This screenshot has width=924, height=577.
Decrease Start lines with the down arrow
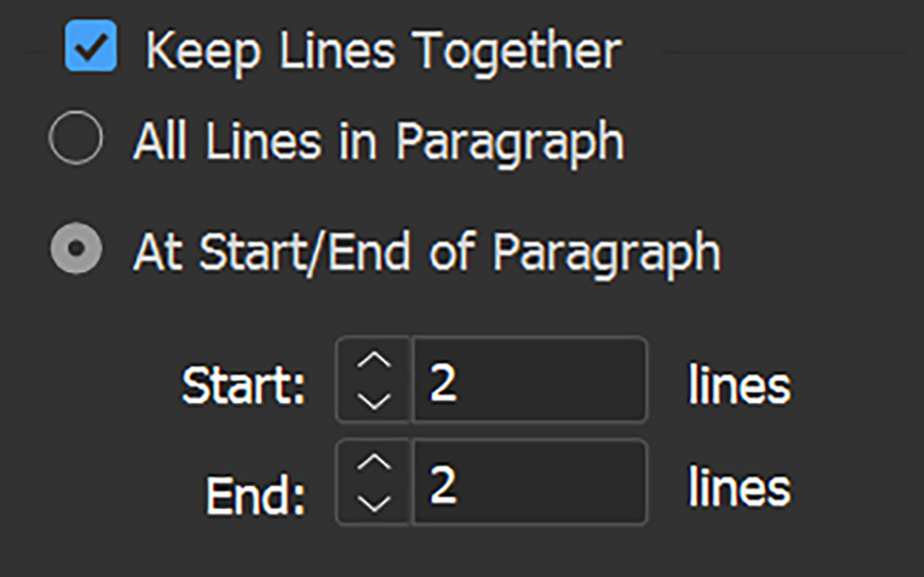point(375,400)
